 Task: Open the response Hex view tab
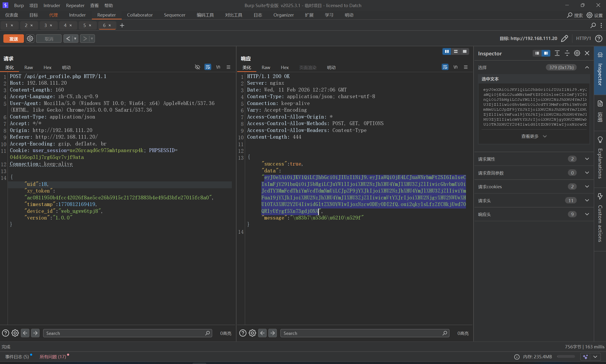point(285,67)
